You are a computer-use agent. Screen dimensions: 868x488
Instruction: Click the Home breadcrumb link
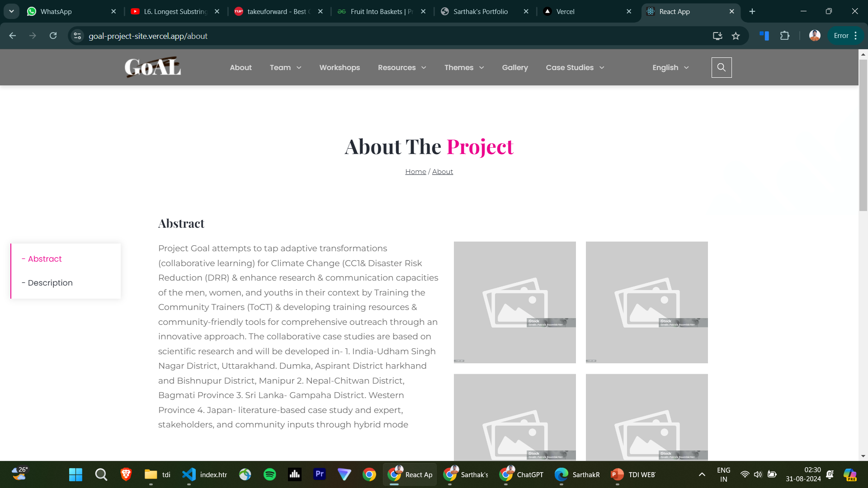coord(415,172)
